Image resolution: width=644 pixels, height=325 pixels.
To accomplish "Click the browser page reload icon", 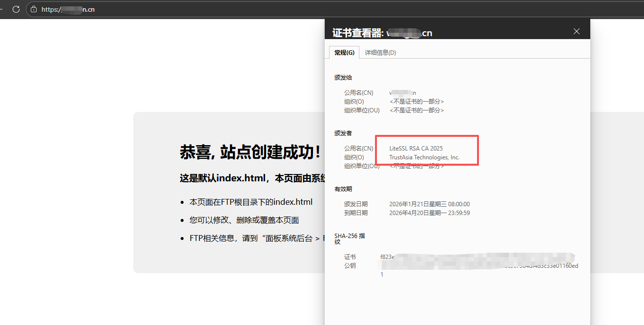I will [x=15, y=9].
